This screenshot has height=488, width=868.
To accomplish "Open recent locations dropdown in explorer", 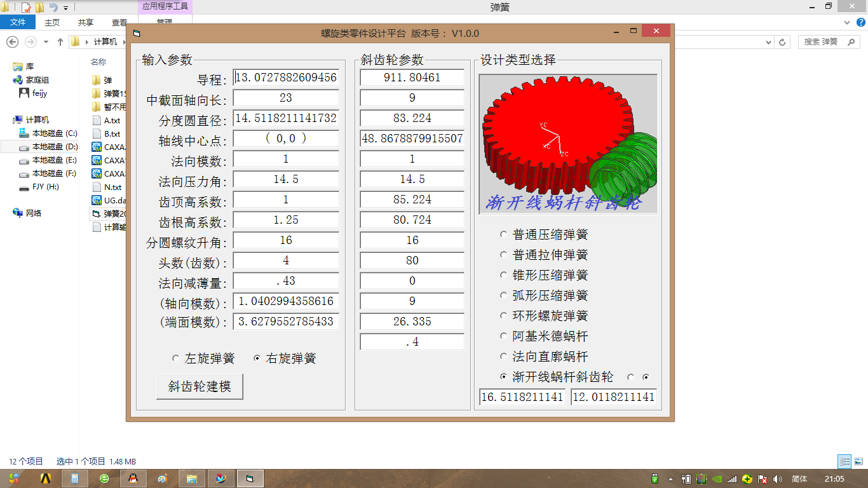I will click(x=46, y=42).
